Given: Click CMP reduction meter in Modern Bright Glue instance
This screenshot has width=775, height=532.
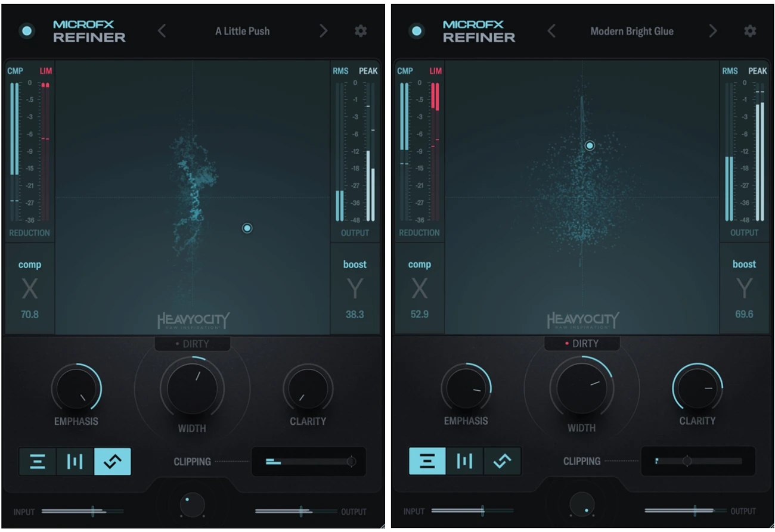Looking at the screenshot, I should pyautogui.click(x=404, y=152).
